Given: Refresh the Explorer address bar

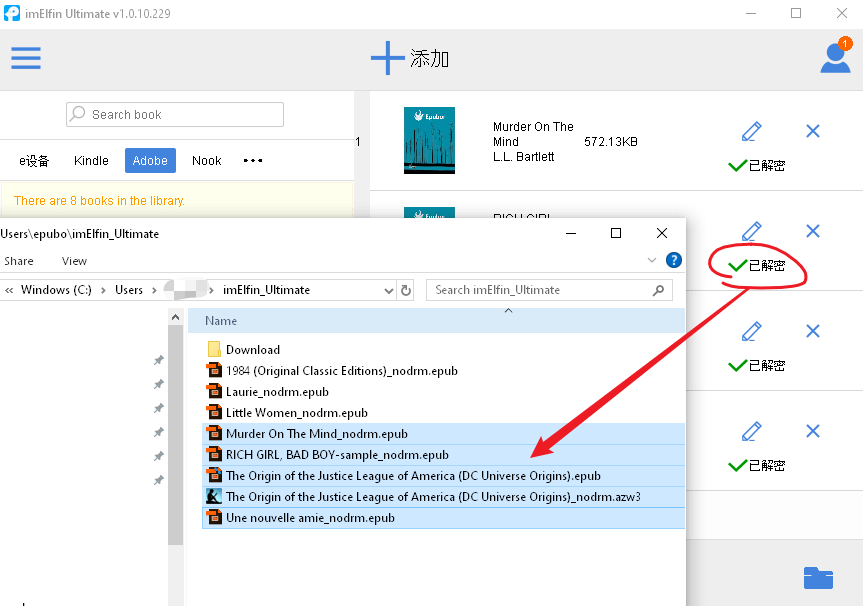Looking at the screenshot, I should (x=406, y=290).
